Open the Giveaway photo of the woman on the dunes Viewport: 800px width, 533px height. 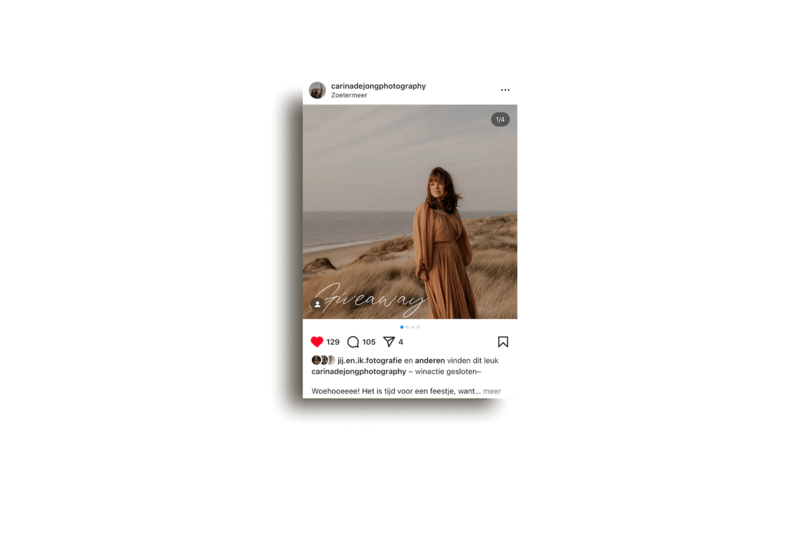tap(410, 212)
